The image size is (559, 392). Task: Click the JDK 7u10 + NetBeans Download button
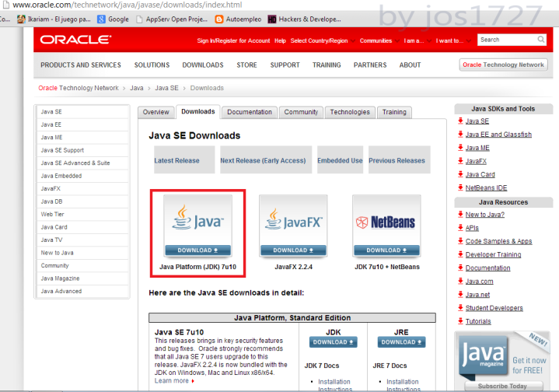pos(386,250)
